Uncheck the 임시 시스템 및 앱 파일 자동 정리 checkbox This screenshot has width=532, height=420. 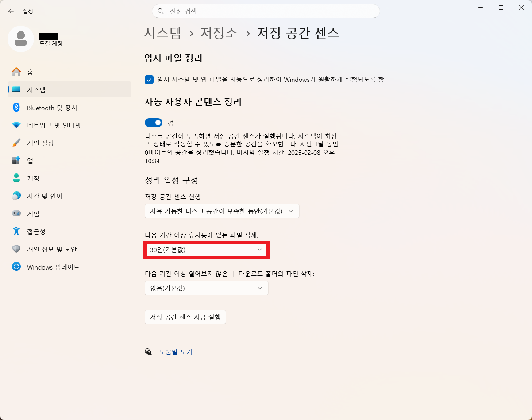click(149, 80)
